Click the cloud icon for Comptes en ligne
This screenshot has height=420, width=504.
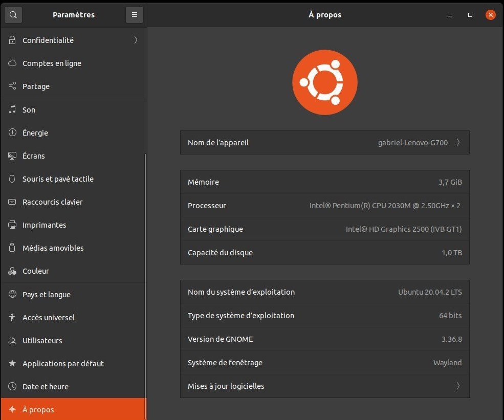pyautogui.click(x=13, y=63)
